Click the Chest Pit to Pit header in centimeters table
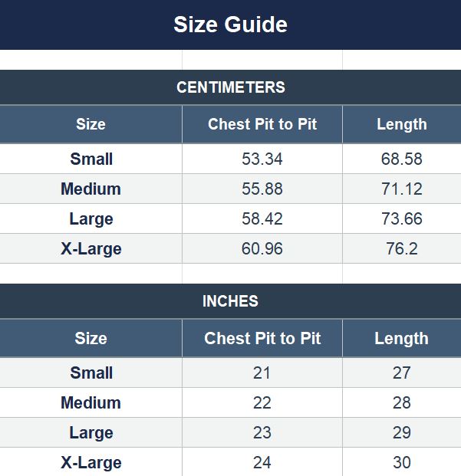 coord(262,124)
